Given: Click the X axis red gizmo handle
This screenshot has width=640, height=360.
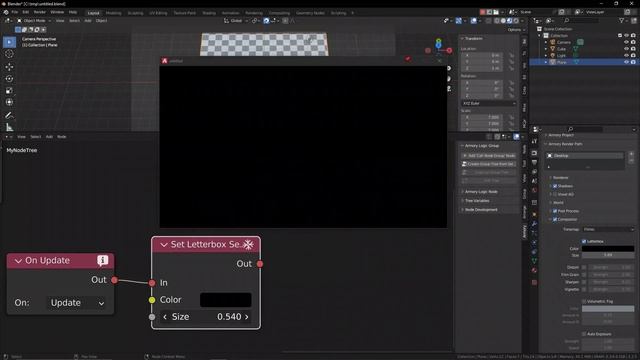Looking at the screenshot, I should click(449, 51).
